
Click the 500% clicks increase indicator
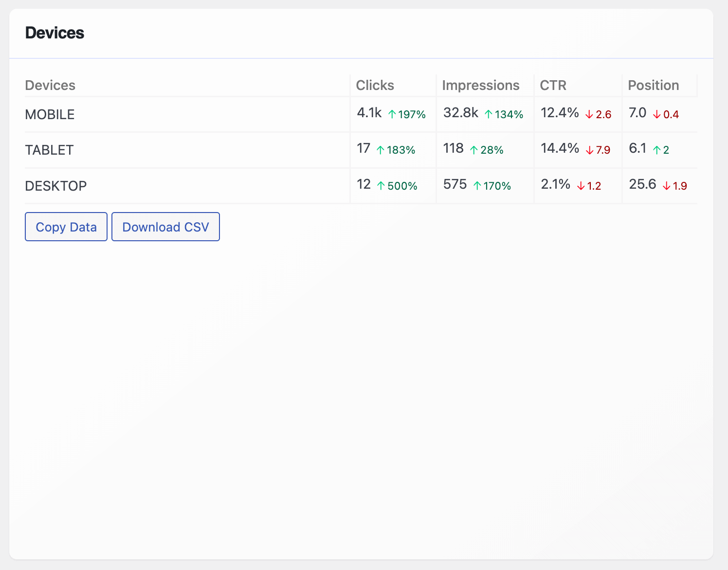coord(397,186)
